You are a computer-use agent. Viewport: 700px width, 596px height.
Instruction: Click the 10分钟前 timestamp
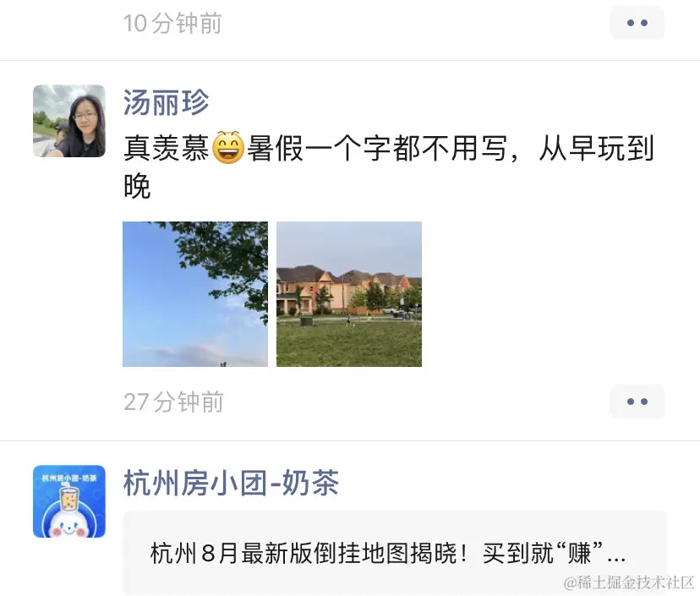(172, 23)
